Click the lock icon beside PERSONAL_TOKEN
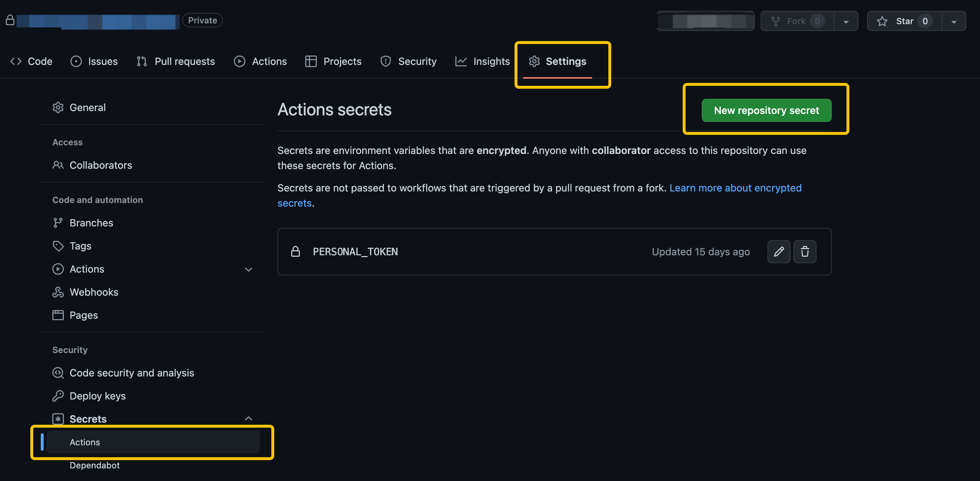This screenshot has height=481, width=980. coord(296,251)
